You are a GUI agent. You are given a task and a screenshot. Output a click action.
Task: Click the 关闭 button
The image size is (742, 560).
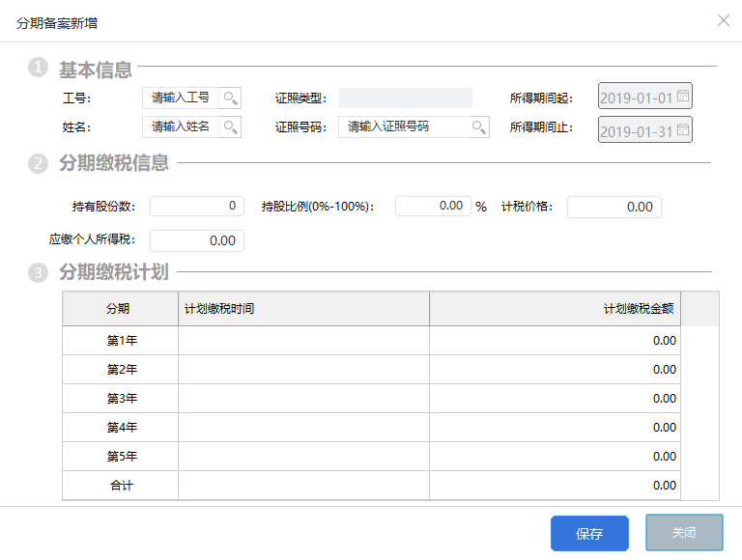tap(684, 533)
